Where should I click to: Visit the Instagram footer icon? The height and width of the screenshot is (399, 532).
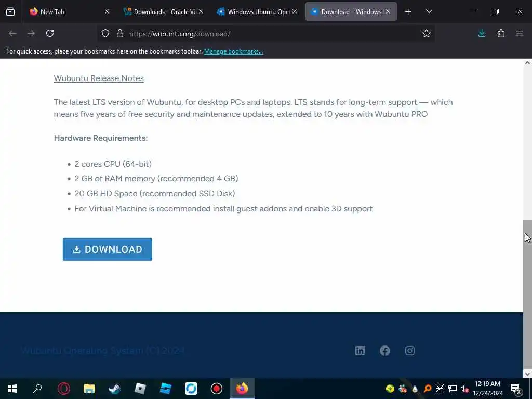[x=410, y=351]
